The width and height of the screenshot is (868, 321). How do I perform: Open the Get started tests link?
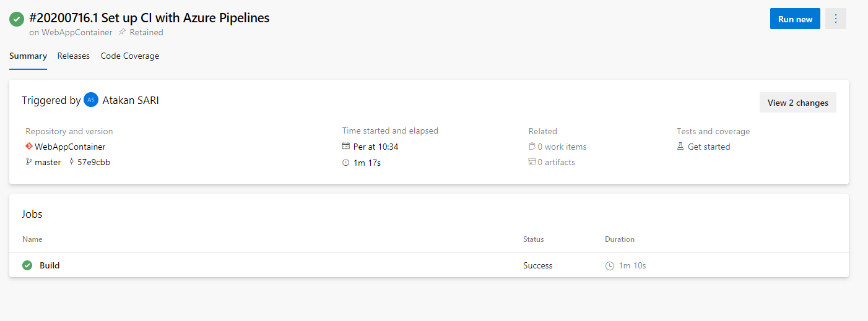point(709,147)
